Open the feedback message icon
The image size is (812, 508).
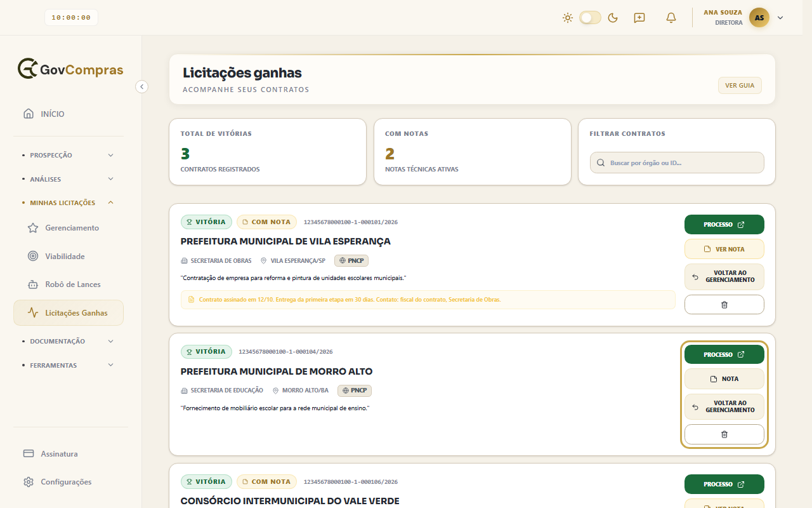pos(639,18)
